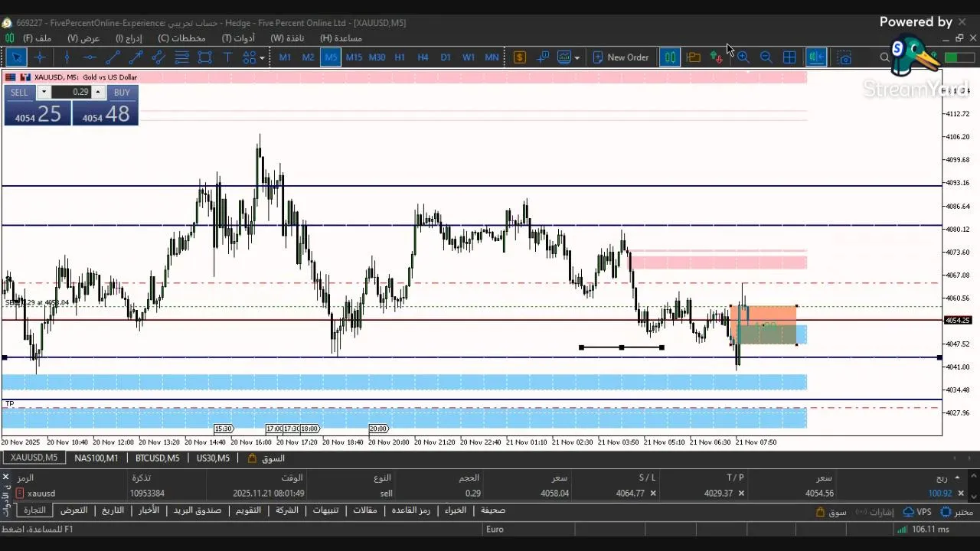Image resolution: width=980 pixels, height=551 pixels.
Task: Open the مخططات (C) menu
Action: tap(181, 38)
